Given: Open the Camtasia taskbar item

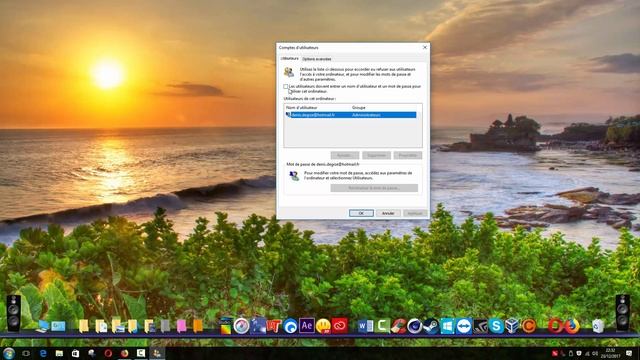Looking at the screenshot, I should (141, 353).
